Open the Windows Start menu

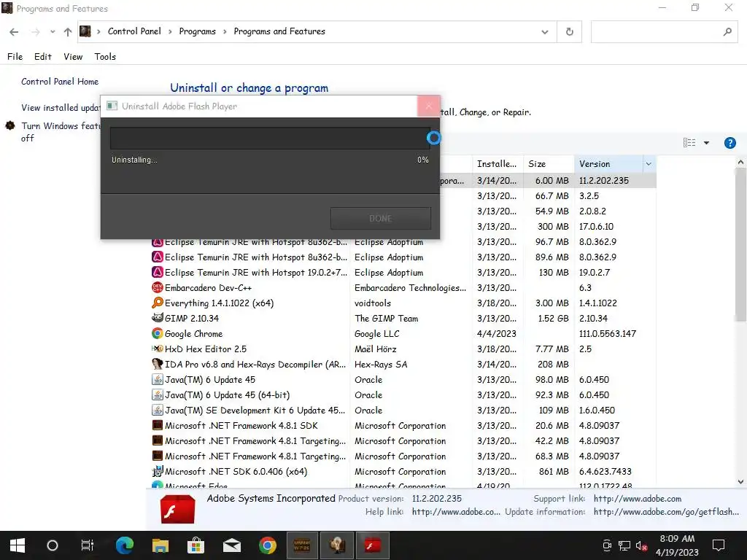[x=18, y=545]
